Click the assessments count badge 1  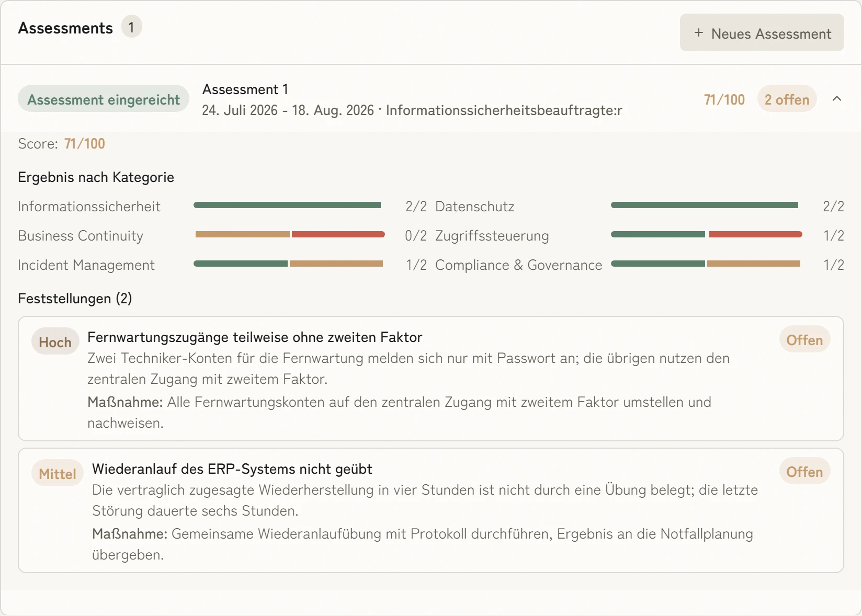(131, 27)
